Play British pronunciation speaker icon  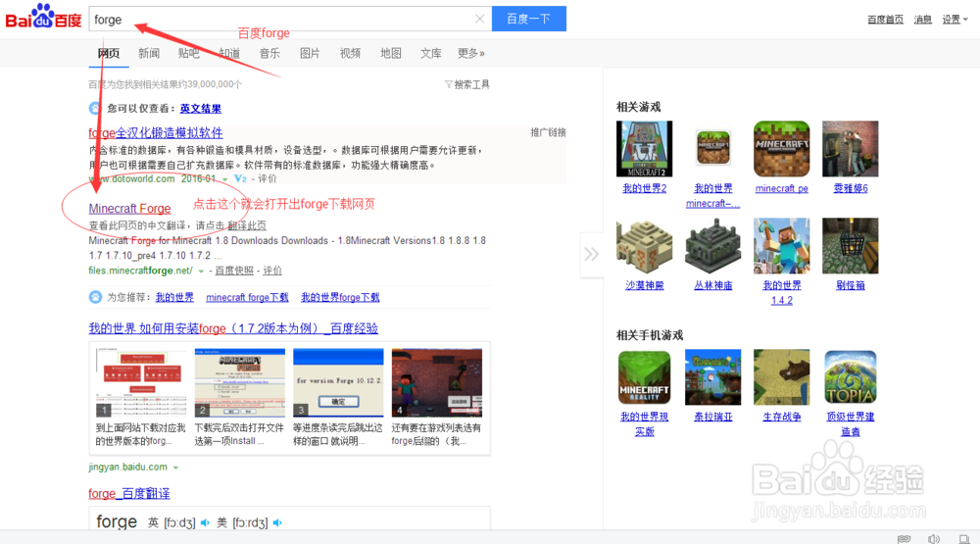coord(205,522)
